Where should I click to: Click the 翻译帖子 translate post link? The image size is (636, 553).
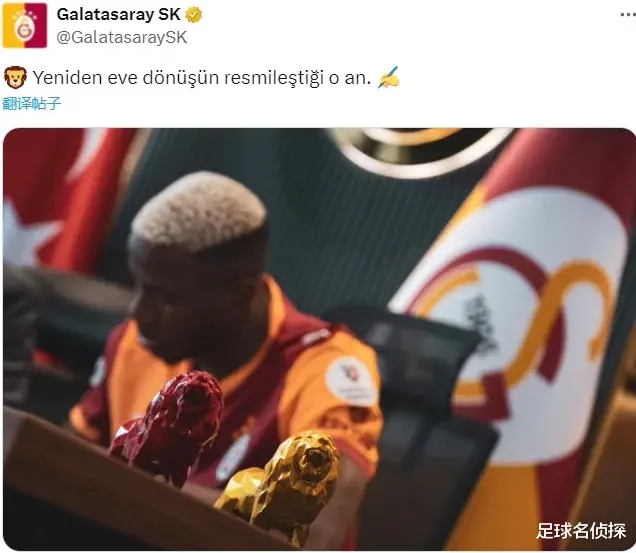(x=32, y=103)
